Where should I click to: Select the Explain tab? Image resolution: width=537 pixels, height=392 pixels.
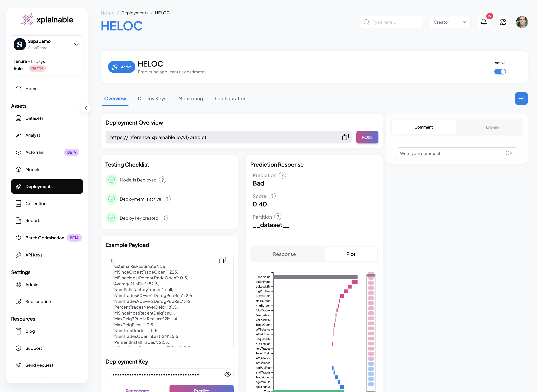click(x=492, y=127)
